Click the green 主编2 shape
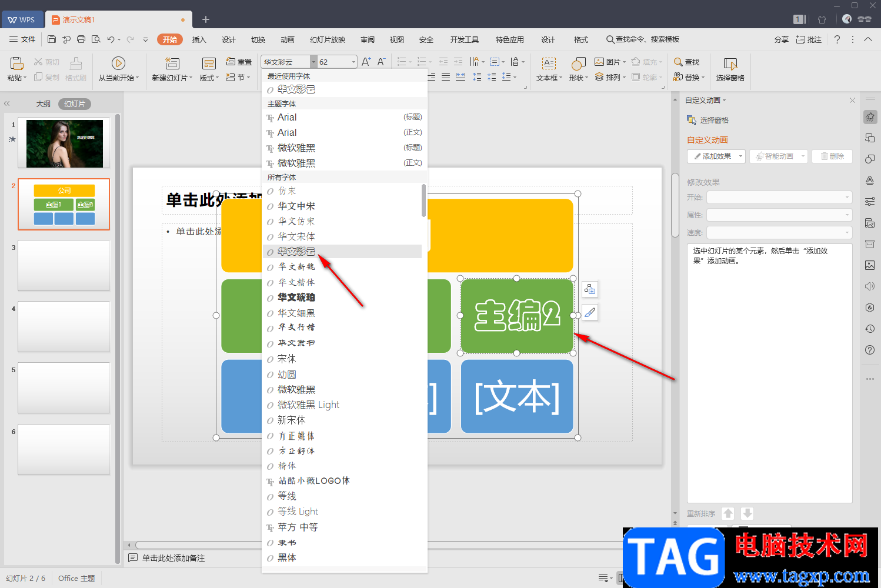 pos(517,316)
